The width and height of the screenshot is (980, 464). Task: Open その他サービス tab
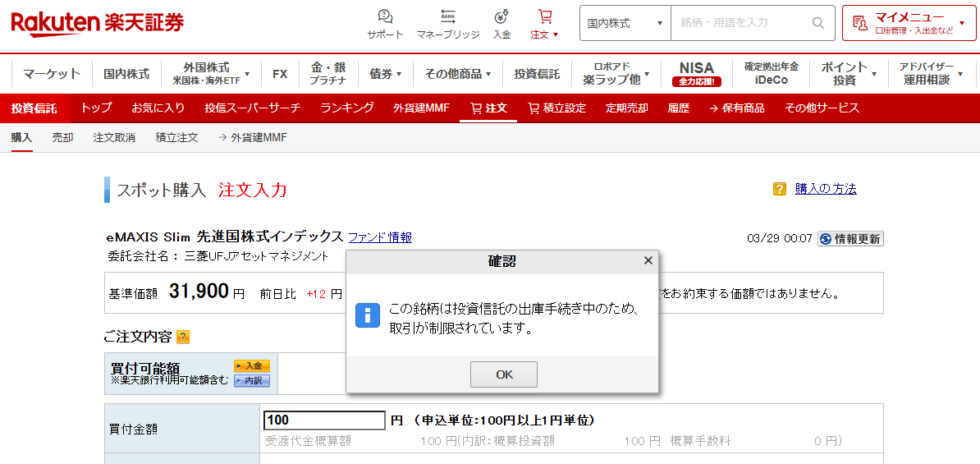click(x=822, y=108)
